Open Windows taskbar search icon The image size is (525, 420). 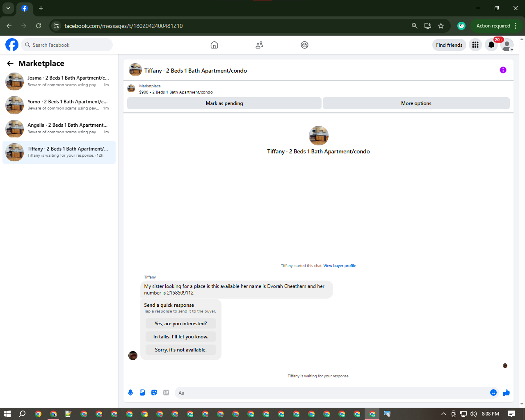point(22,414)
